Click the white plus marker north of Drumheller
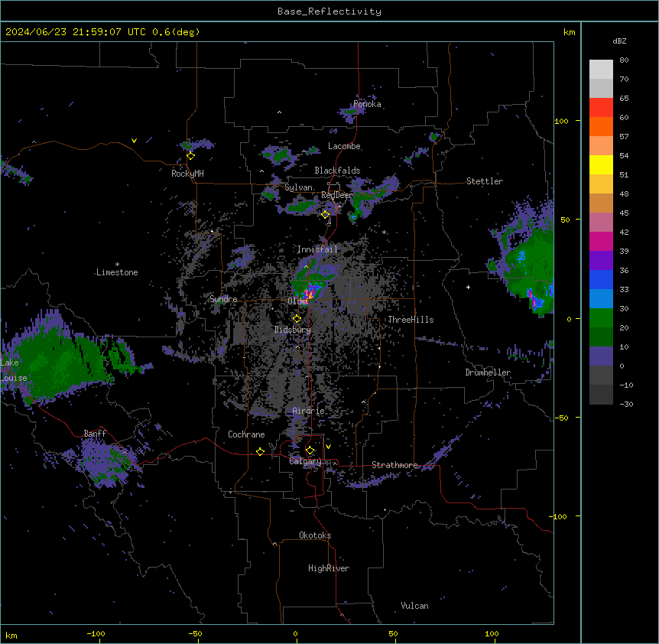Screen dimensions: 659x644 tap(468, 287)
